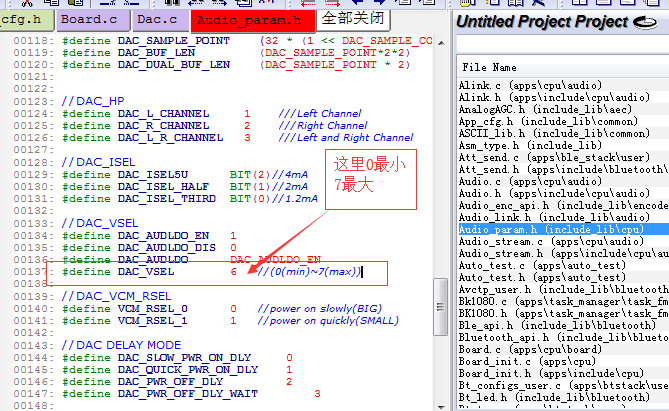
Task: Open Bk1080.c from file list
Action: click(563, 301)
